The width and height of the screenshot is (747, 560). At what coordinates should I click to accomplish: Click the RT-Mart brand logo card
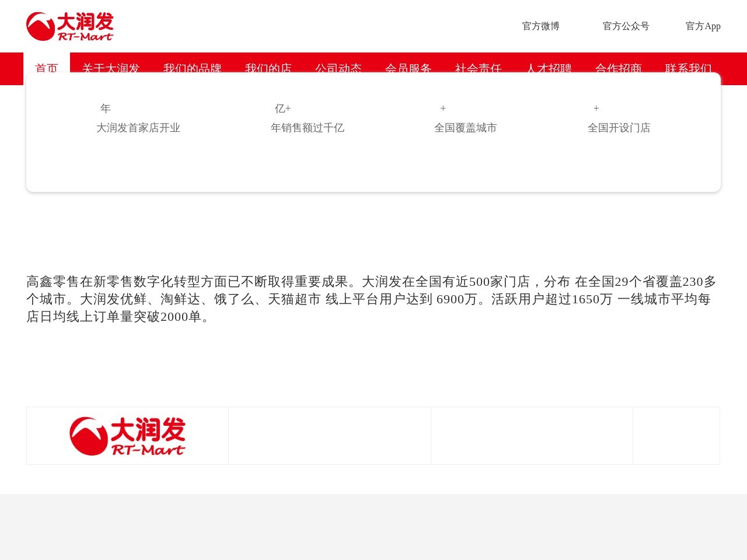pyautogui.click(x=127, y=436)
